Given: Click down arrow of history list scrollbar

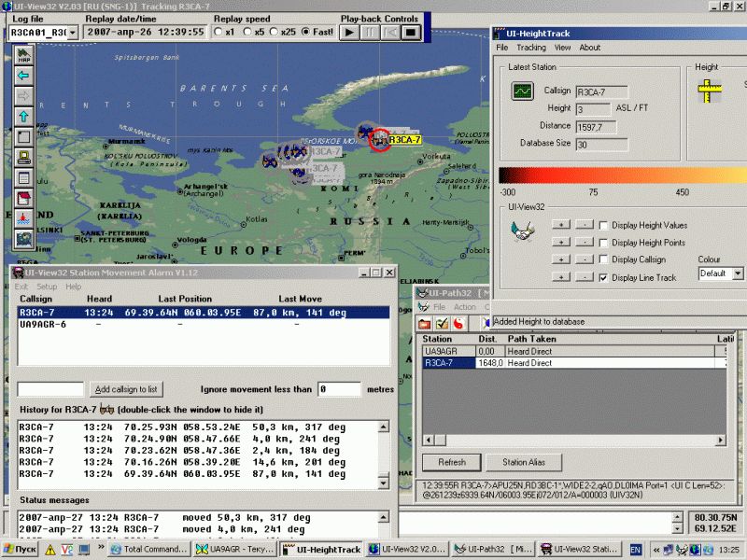Looking at the screenshot, I should pyautogui.click(x=384, y=483).
